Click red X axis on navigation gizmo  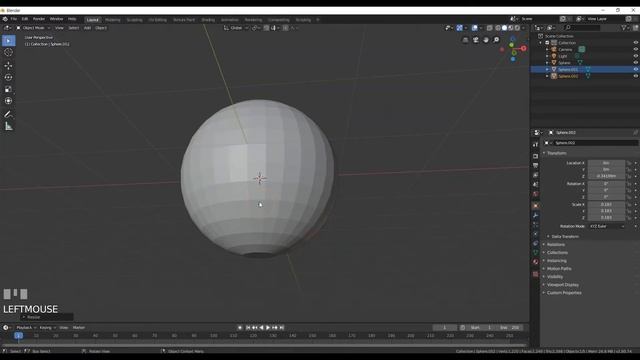click(x=523, y=48)
